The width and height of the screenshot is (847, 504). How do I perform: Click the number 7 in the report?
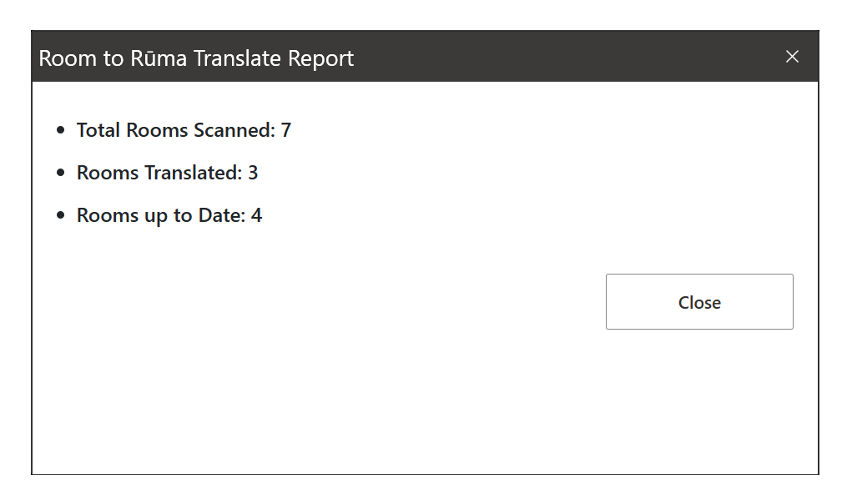point(286,130)
